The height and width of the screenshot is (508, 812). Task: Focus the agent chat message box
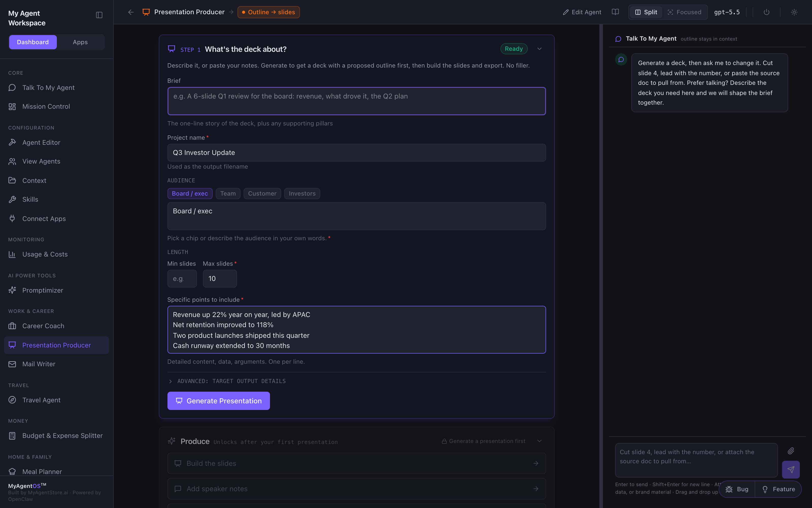696,460
